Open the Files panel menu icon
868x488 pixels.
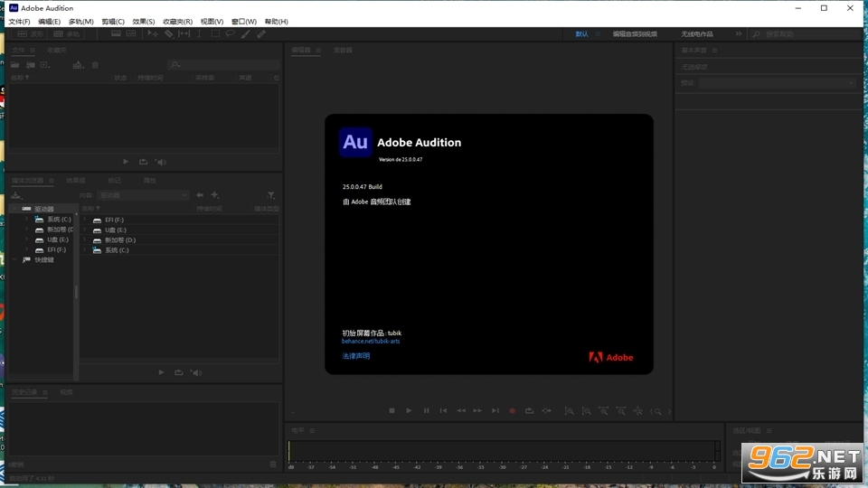tap(33, 50)
